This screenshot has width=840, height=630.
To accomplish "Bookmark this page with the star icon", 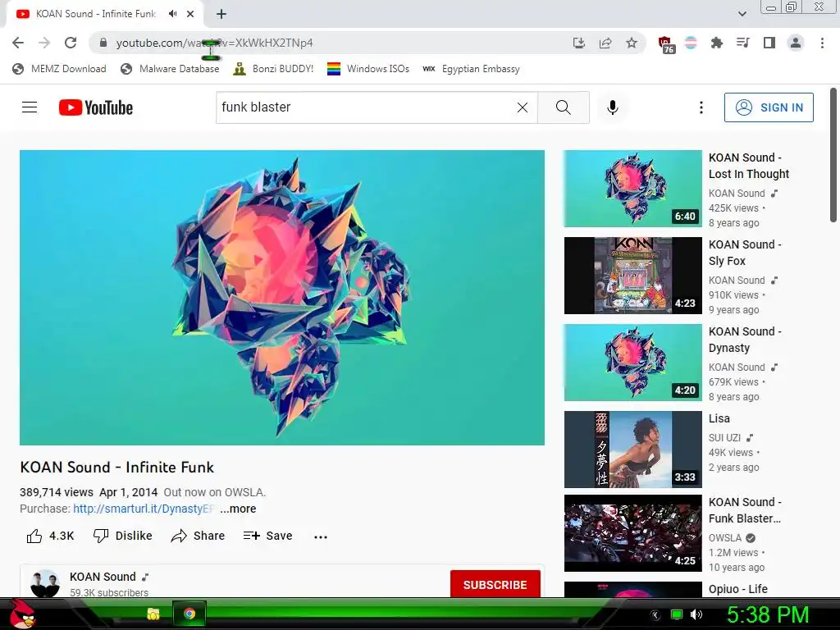I will tap(632, 43).
